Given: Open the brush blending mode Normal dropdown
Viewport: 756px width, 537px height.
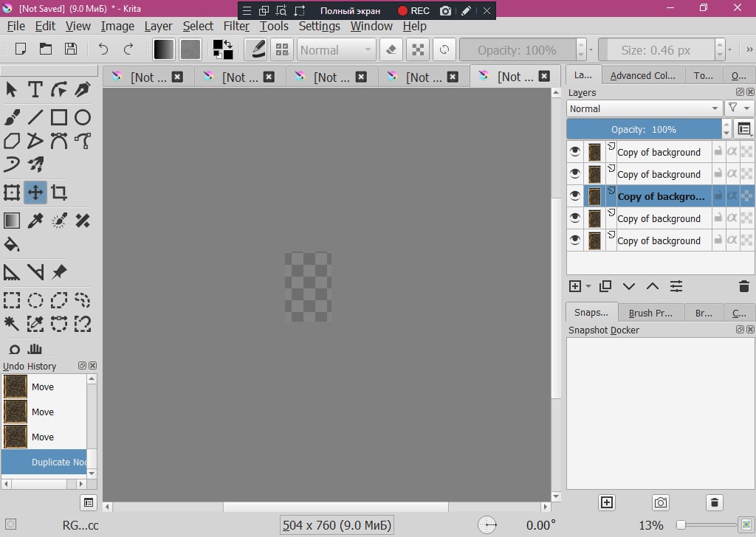Looking at the screenshot, I should pos(336,49).
